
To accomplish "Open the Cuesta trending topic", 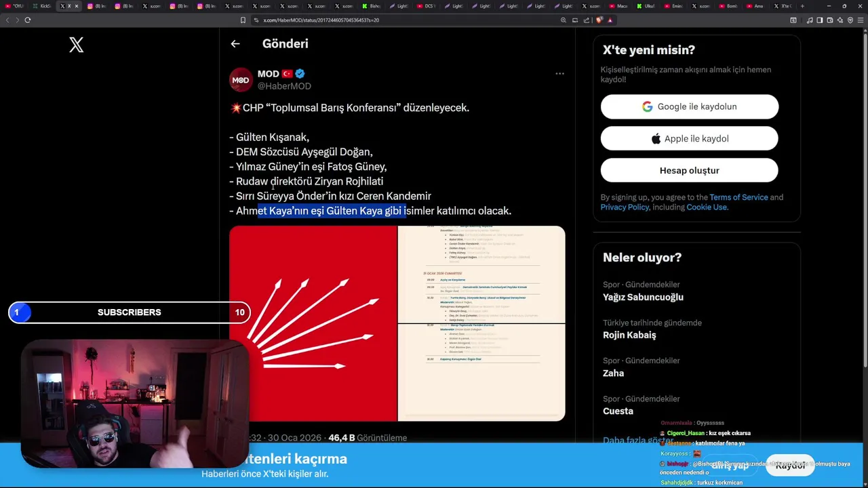I will [618, 411].
